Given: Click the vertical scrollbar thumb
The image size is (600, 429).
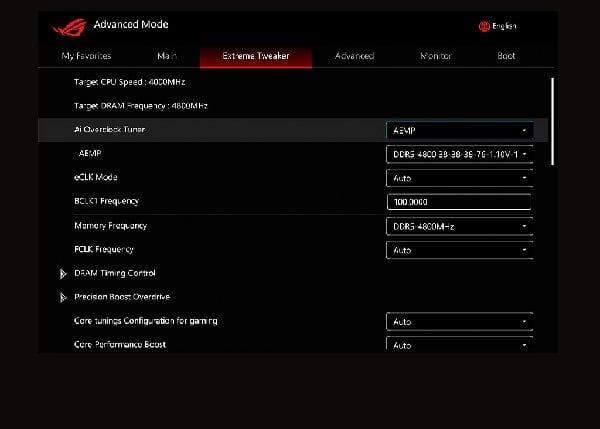Looking at the screenshot, I should [552, 121].
